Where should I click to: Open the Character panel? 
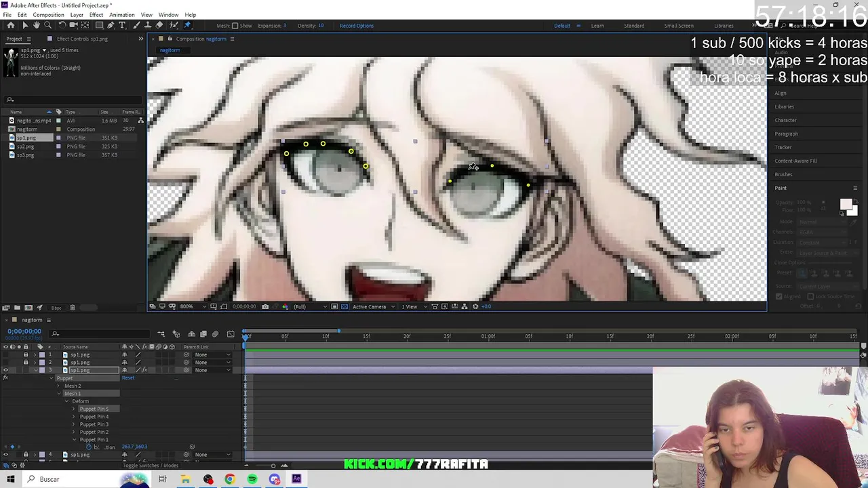785,120
